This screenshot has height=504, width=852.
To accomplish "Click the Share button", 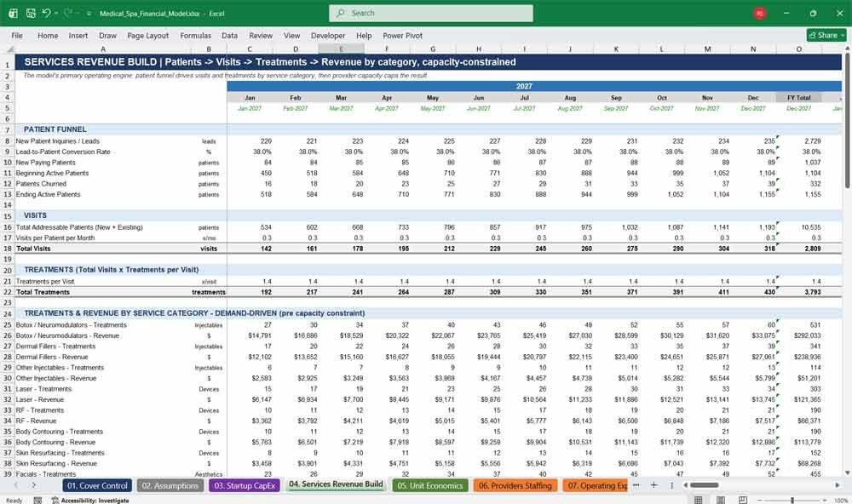I will pos(826,35).
